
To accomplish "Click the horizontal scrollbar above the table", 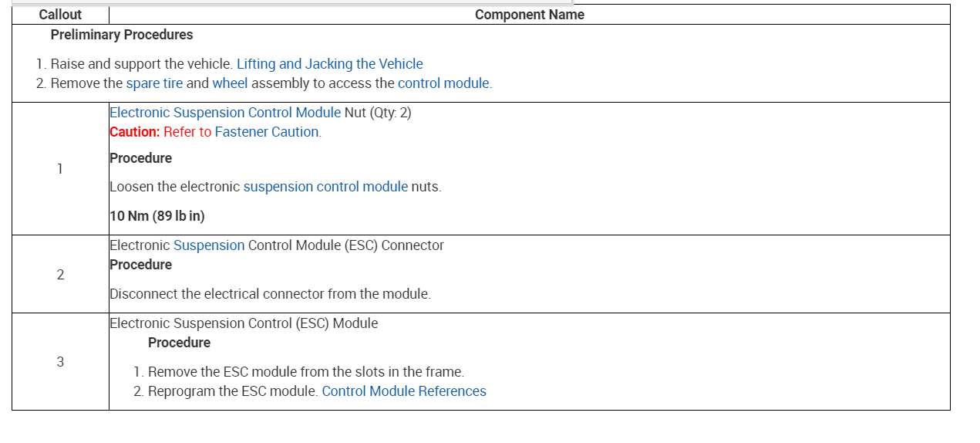I will point(291,3).
